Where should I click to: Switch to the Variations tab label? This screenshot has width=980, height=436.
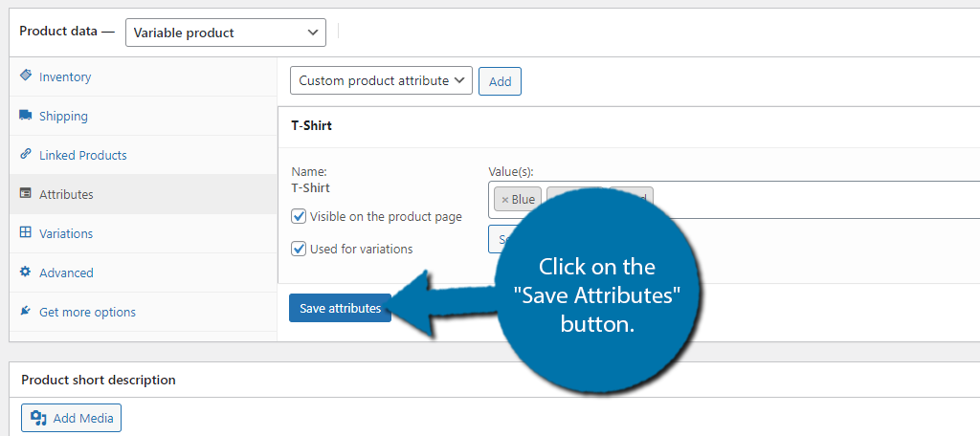coord(66,233)
